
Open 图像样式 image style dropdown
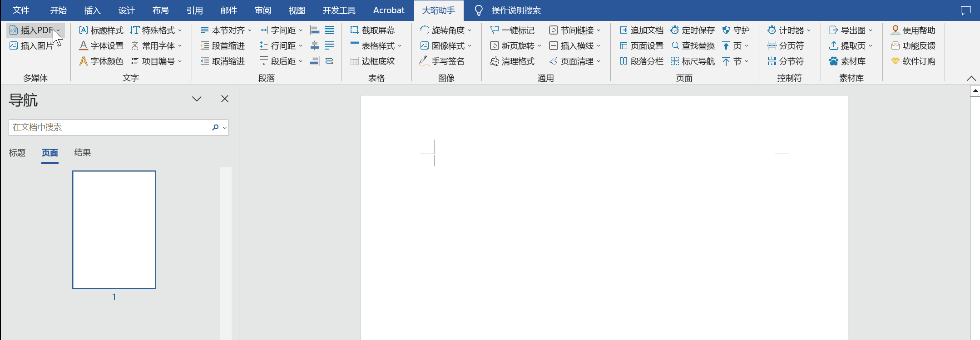470,46
